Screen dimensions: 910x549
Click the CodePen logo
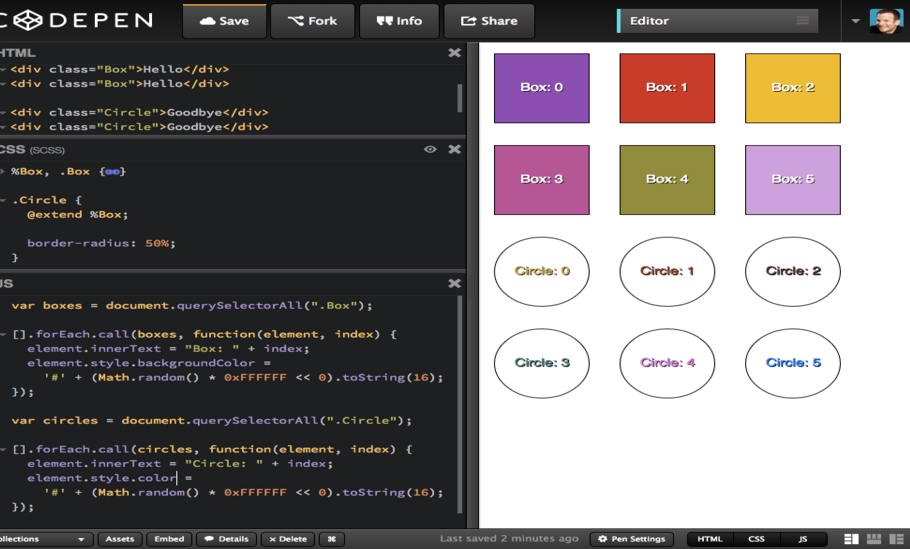77,21
